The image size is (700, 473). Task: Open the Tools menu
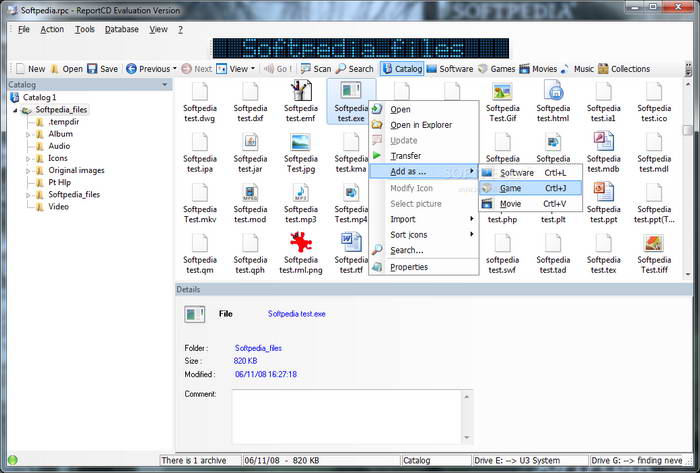(x=85, y=29)
